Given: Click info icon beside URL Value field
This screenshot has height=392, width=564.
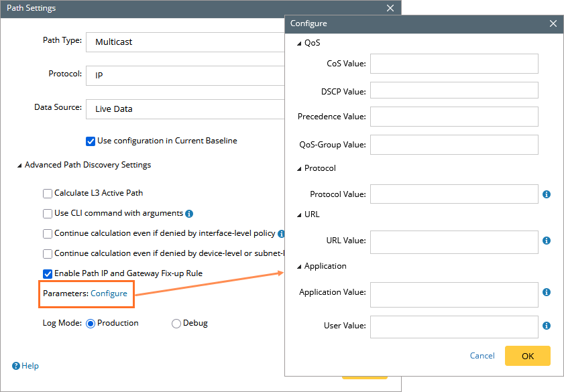Looking at the screenshot, I should (547, 241).
